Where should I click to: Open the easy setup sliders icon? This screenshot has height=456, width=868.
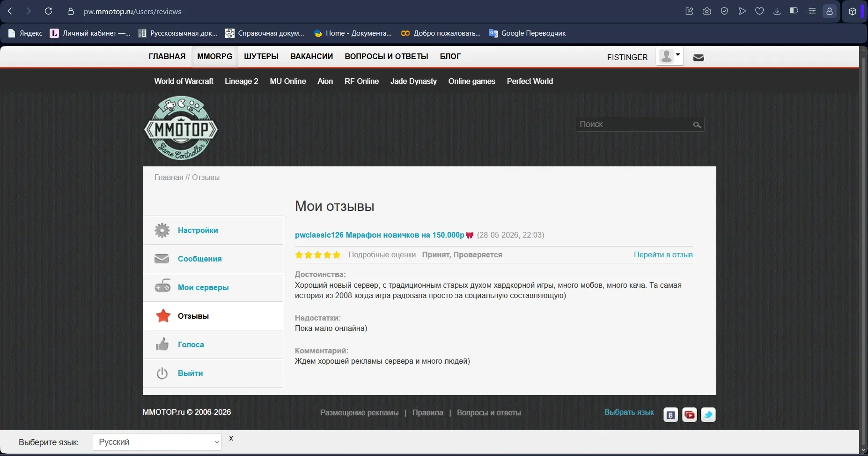(812, 11)
